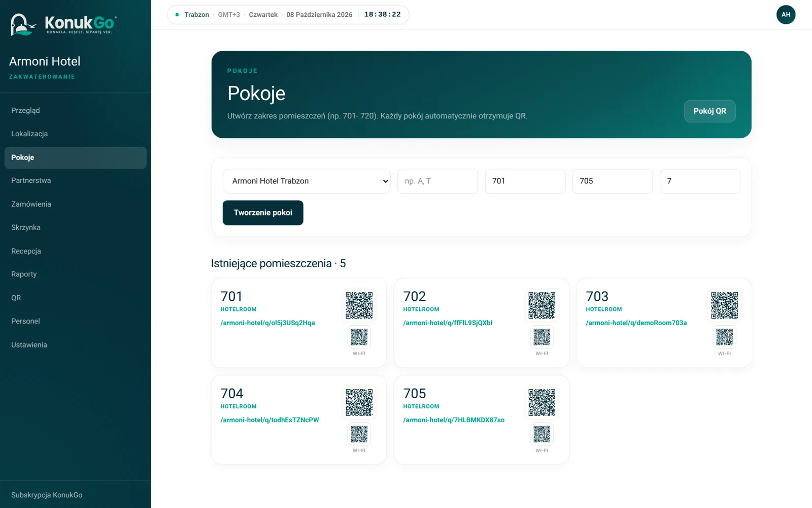Viewport: 812px width, 508px height.
Task: Open room 704 Wi-Fi QR code
Action: click(359, 434)
